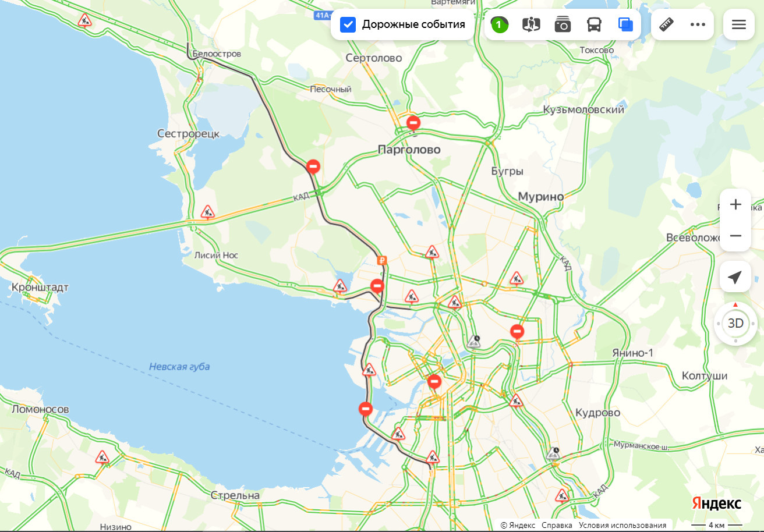Open map layers selector
The image size is (764, 532).
[x=625, y=24]
